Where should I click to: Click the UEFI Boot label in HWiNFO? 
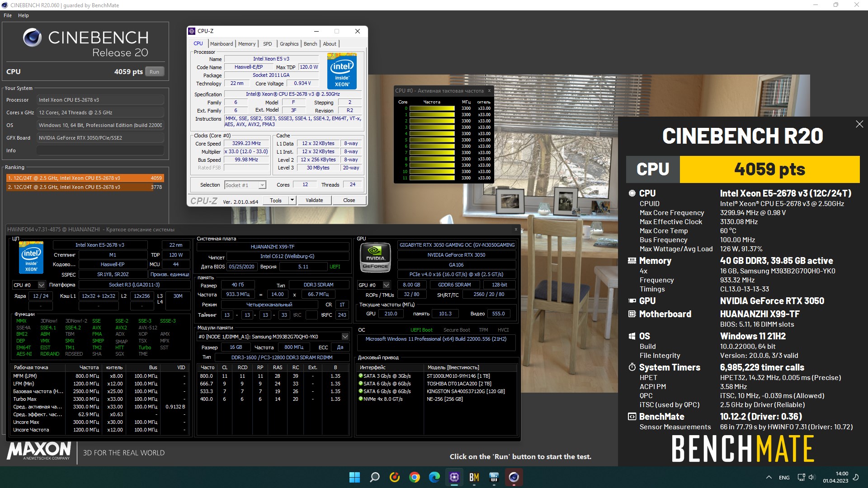pyautogui.click(x=421, y=330)
